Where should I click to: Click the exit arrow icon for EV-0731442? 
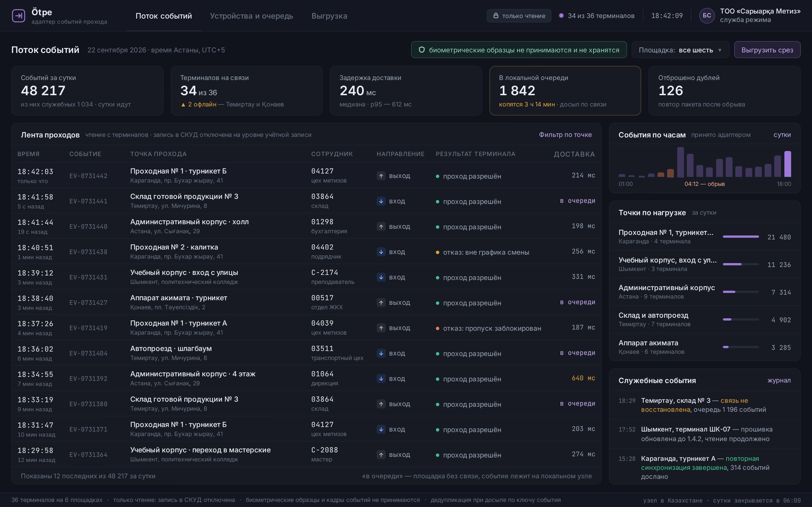(x=381, y=176)
